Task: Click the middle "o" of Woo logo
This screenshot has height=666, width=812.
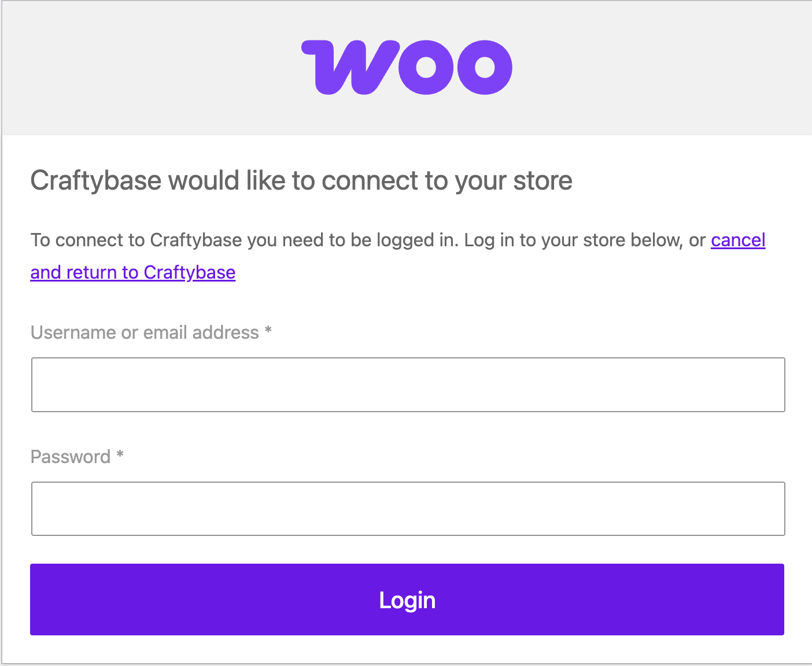Action: pyautogui.click(x=426, y=67)
